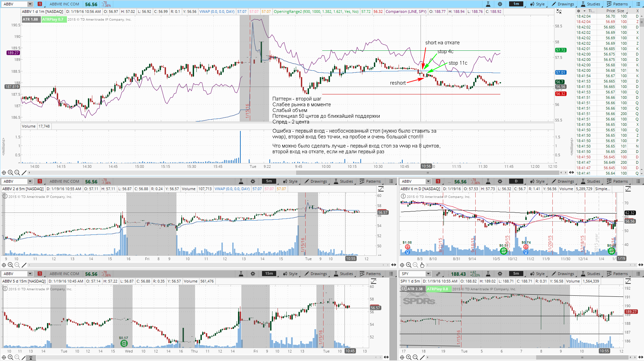Click Drawings button in ABBV 15m chart toolbar
This screenshot has width=644, height=361.
click(x=316, y=274)
